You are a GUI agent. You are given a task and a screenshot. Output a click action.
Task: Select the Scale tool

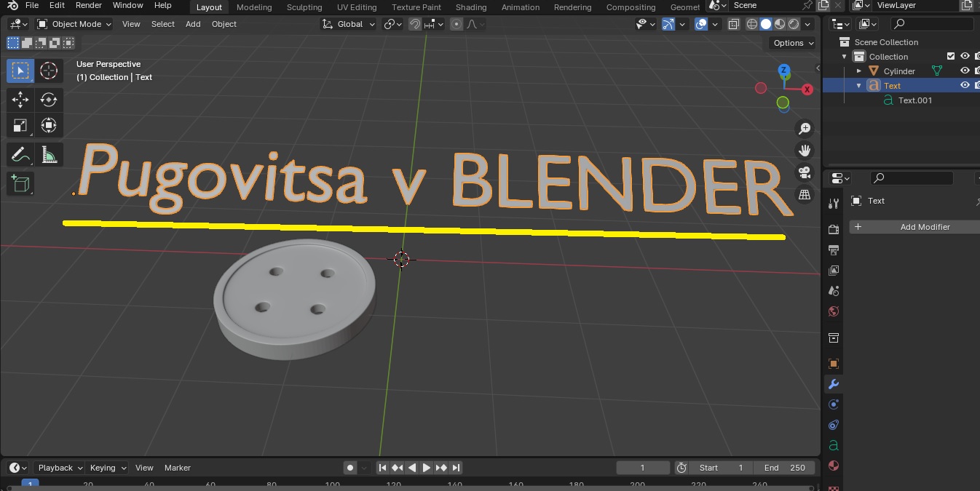point(20,125)
